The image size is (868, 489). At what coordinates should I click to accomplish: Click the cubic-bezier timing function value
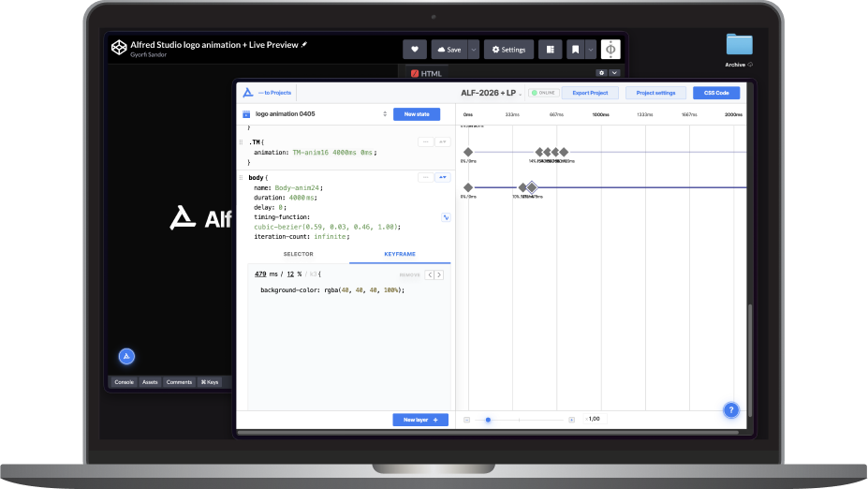326,227
